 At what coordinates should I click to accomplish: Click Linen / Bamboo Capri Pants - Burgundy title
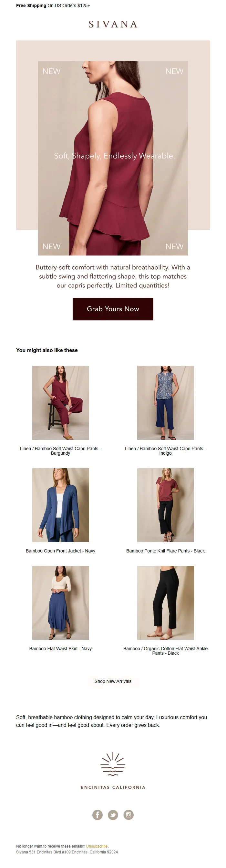pos(61,451)
